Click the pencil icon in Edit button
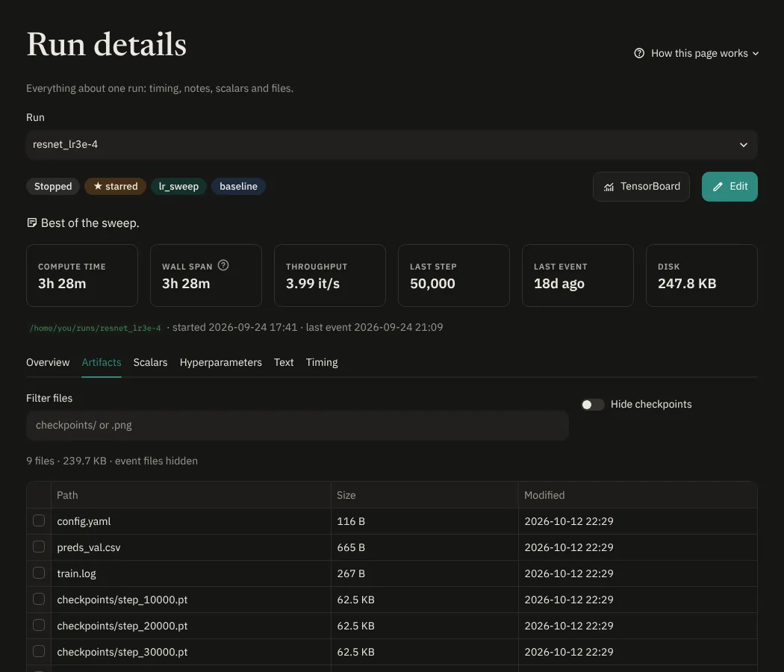The width and height of the screenshot is (784, 672). tap(718, 187)
